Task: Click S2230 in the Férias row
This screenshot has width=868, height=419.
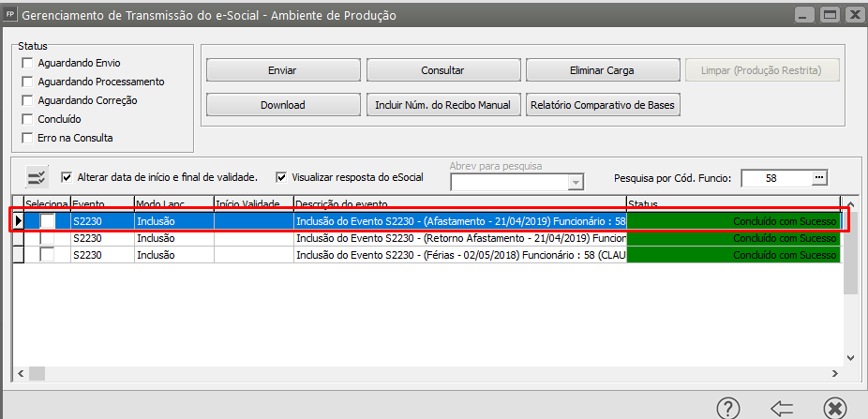Action: pyautogui.click(x=102, y=255)
